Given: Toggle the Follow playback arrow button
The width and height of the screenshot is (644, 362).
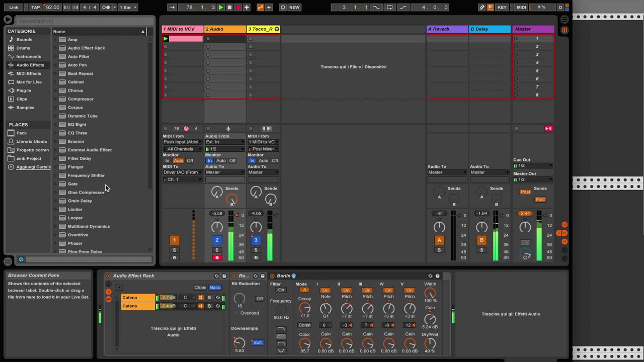Looking at the screenshot, I should [172, 8].
